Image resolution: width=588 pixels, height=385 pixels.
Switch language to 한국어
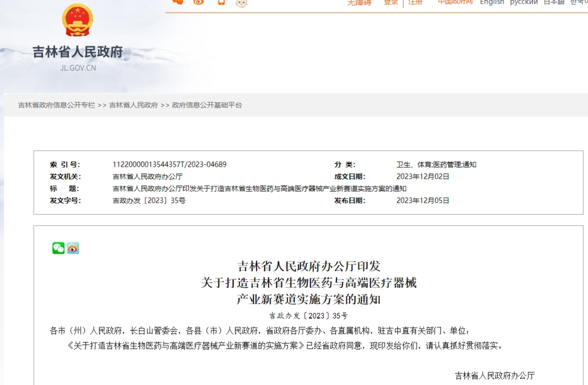click(x=580, y=3)
